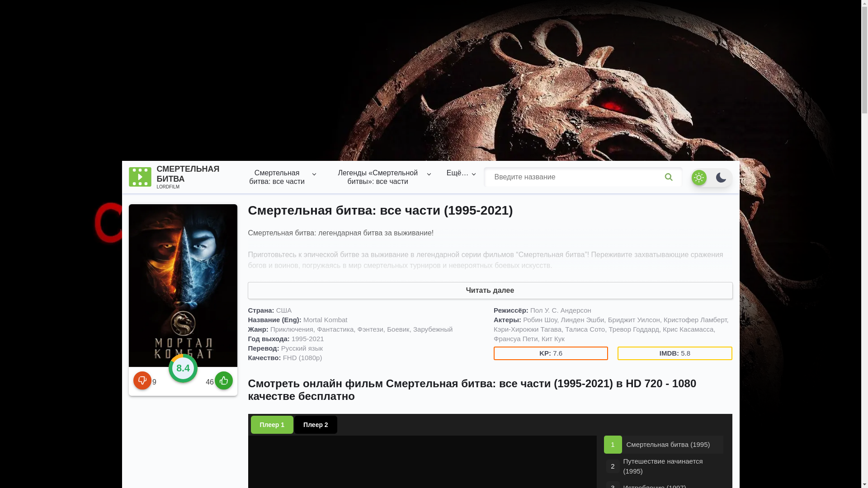Click the thumbs-down dislike button
This screenshot has height=488, width=868.
(142, 380)
